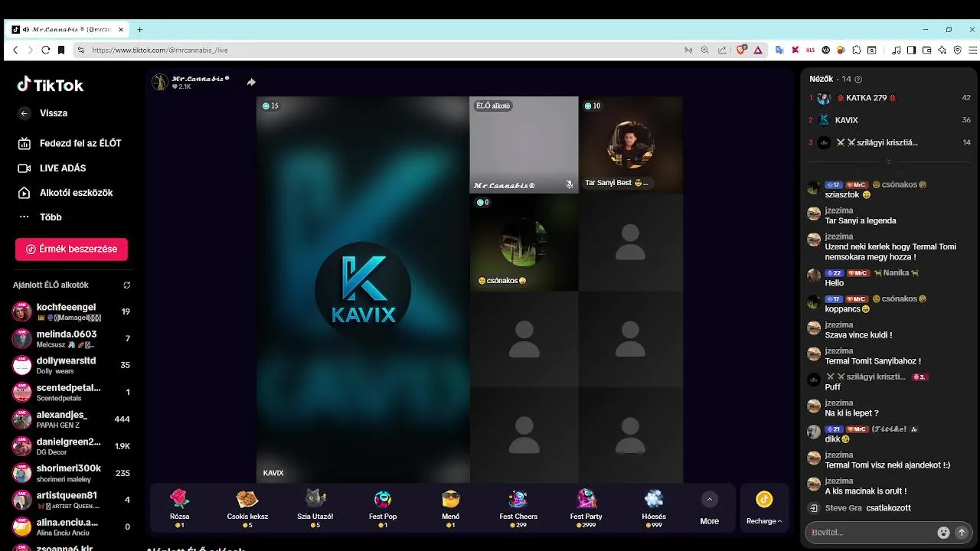Open top viewer KATKA 279

point(890,98)
